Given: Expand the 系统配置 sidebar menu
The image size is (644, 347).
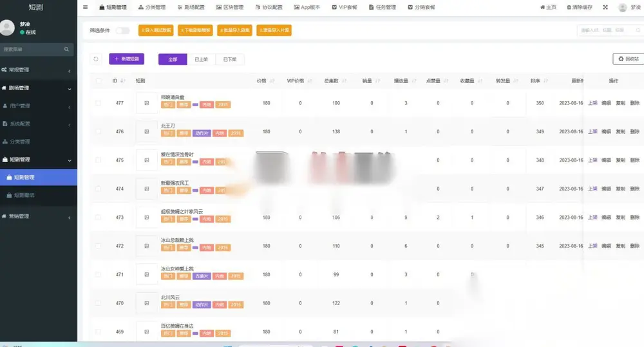Looking at the screenshot, I should click(38, 124).
